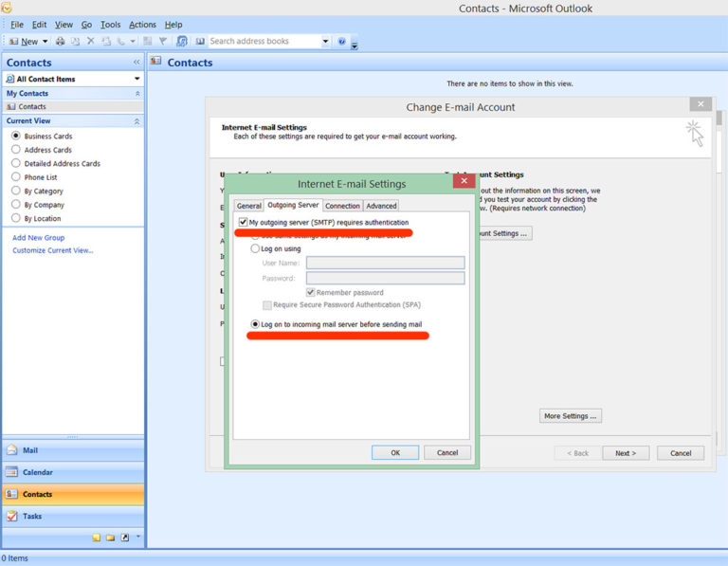Viewport: 728px width, 566px height.
Task: Open the Call dropdown arrow
Action: [133, 42]
